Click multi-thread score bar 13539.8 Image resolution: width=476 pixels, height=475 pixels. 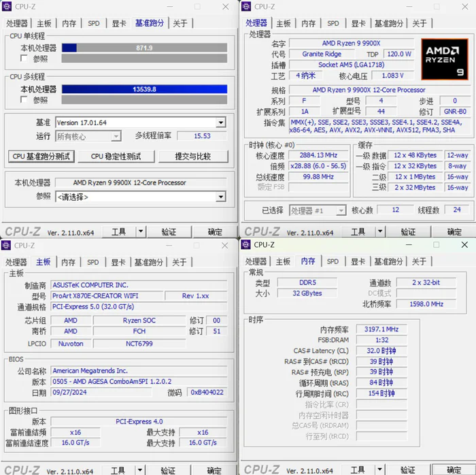(x=144, y=89)
